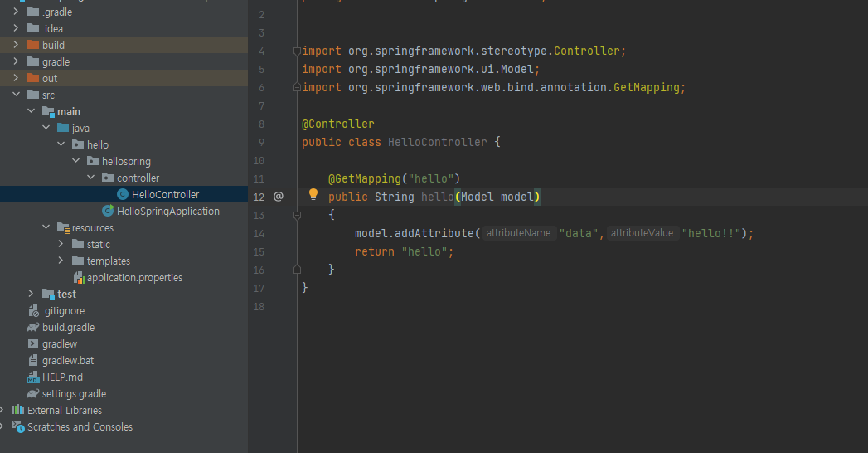Click the settings.gradle elephant icon
Screen dimensions: 868x453
pos(33,394)
